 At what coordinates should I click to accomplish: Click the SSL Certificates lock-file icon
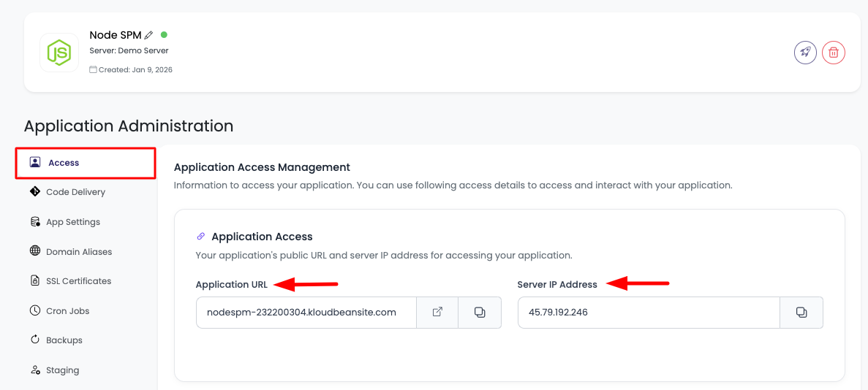35,281
